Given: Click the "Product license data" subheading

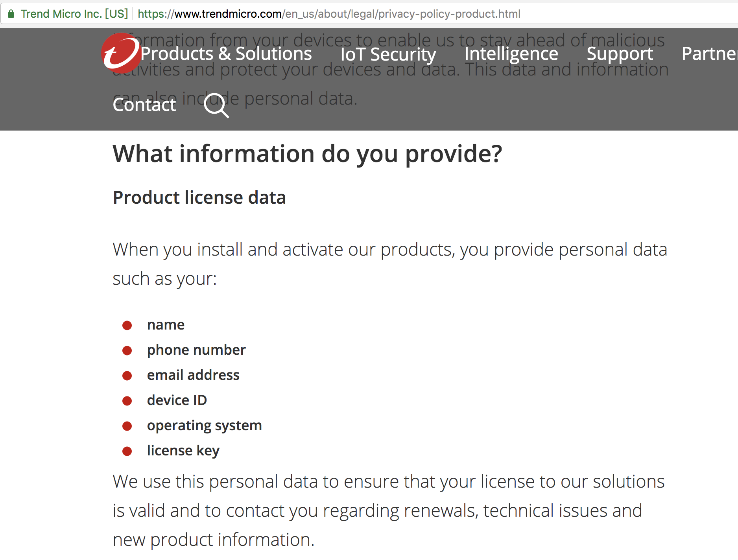Looking at the screenshot, I should coord(199,197).
